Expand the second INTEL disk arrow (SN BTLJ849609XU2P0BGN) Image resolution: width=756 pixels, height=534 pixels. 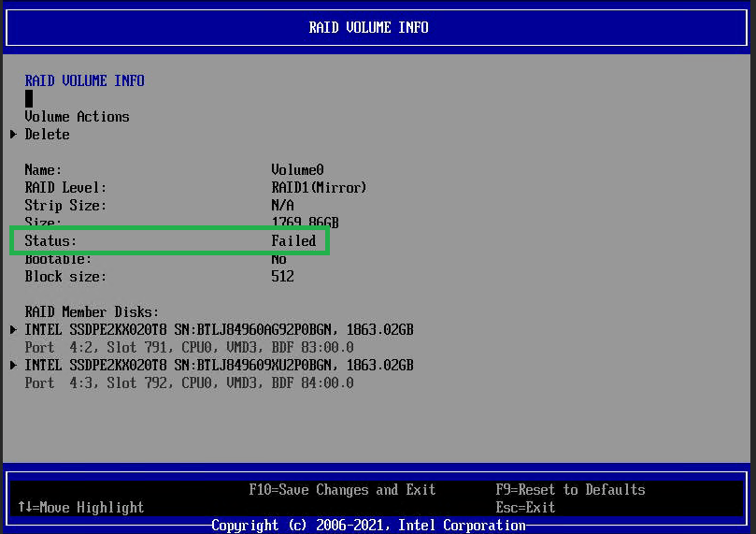pos(13,366)
